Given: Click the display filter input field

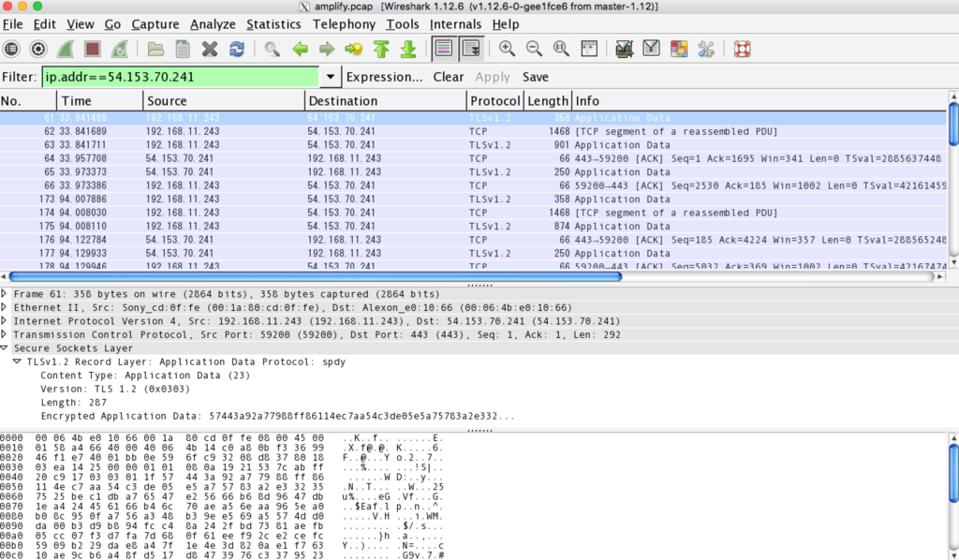Looking at the screenshot, I should pos(181,77).
